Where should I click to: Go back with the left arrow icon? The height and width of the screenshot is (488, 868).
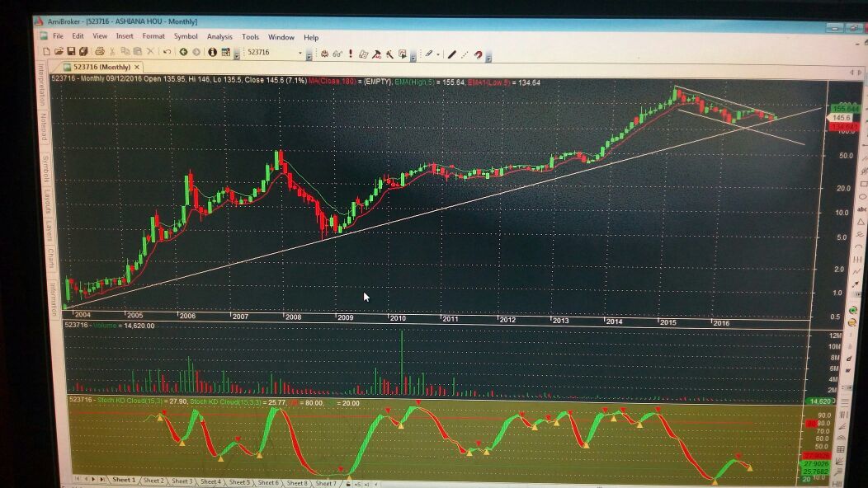point(183,52)
